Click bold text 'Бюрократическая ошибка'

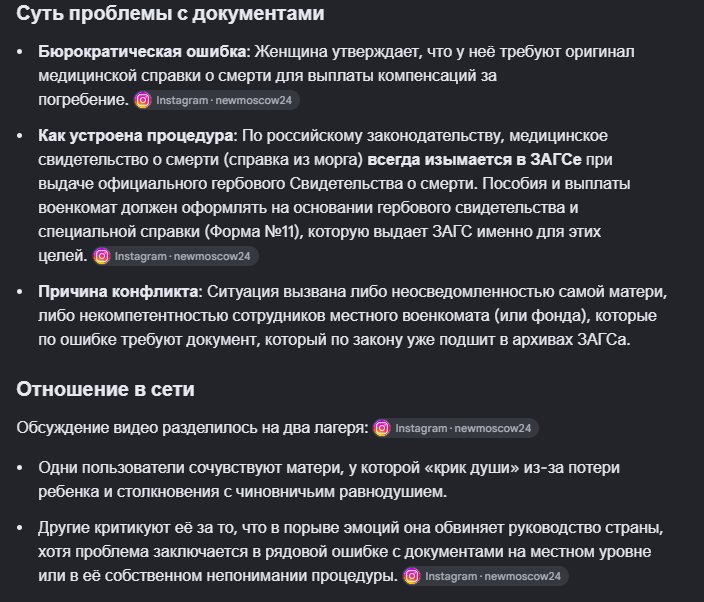(x=142, y=52)
